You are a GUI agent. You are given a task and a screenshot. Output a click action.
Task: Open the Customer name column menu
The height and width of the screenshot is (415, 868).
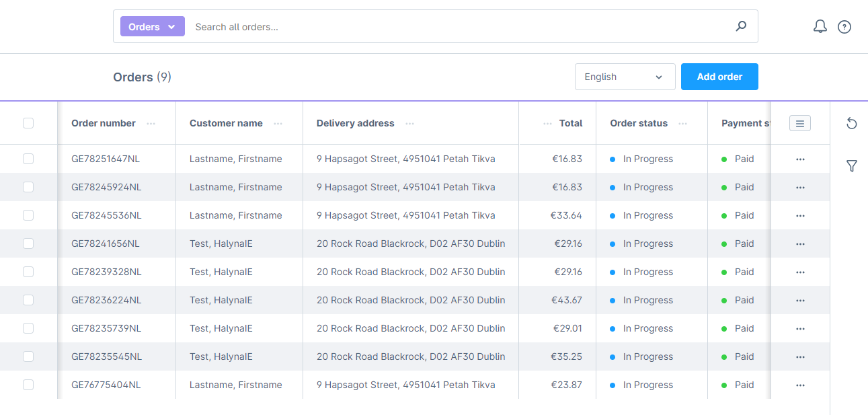278,124
